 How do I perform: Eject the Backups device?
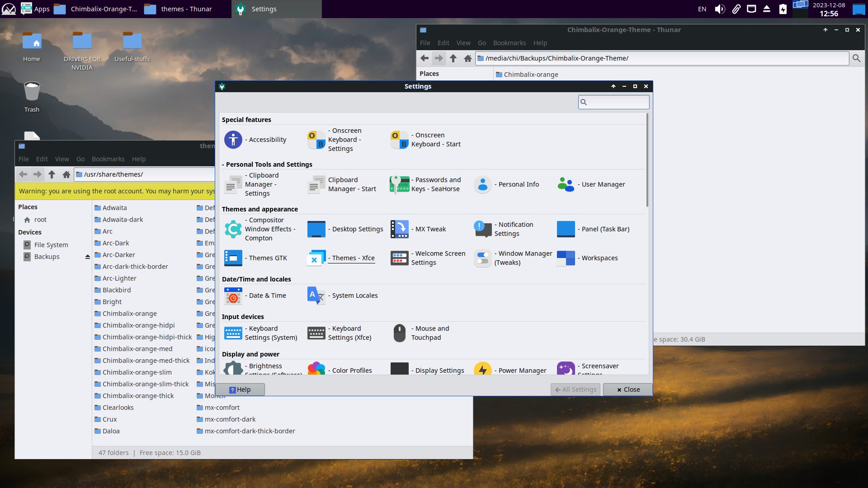pos(88,257)
